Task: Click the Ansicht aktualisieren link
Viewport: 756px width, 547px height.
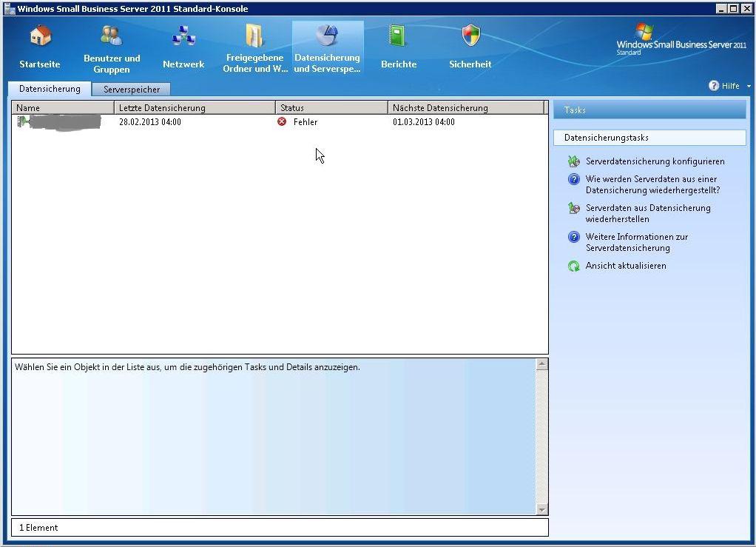Action: [625, 265]
